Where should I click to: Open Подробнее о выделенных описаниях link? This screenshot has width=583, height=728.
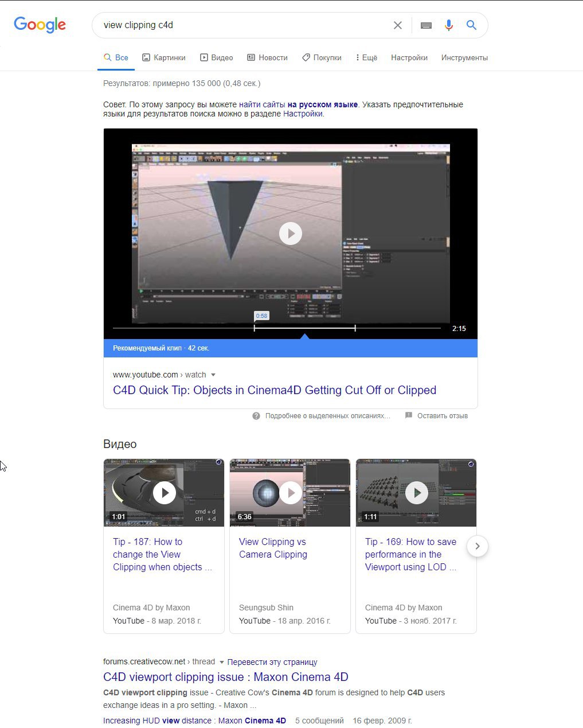[x=328, y=416]
